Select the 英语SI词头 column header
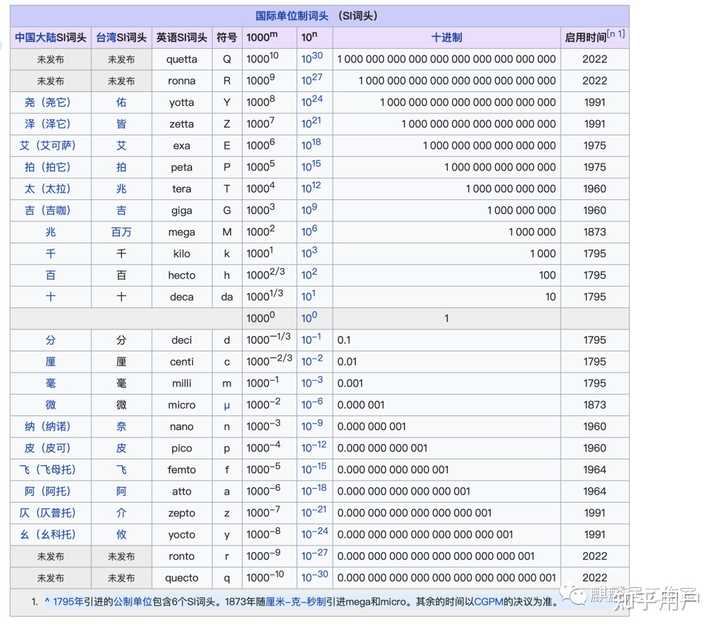Viewport: 720px width, 626px height. [x=182, y=38]
